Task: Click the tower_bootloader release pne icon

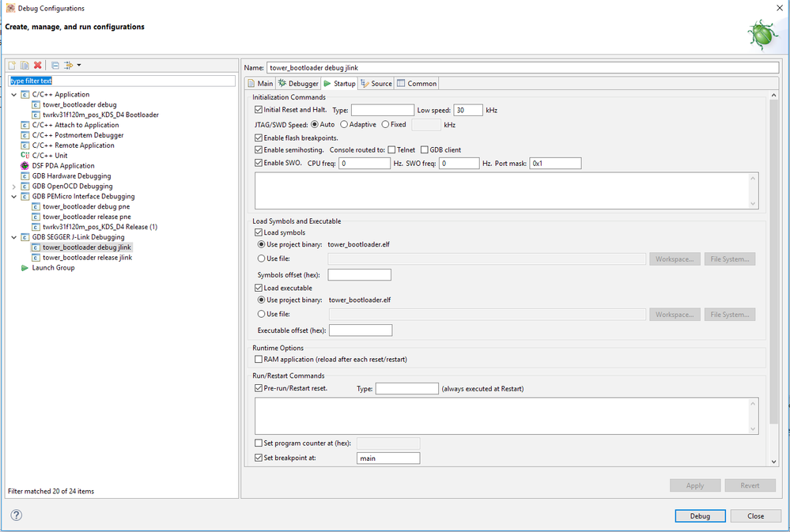Action: pos(36,217)
